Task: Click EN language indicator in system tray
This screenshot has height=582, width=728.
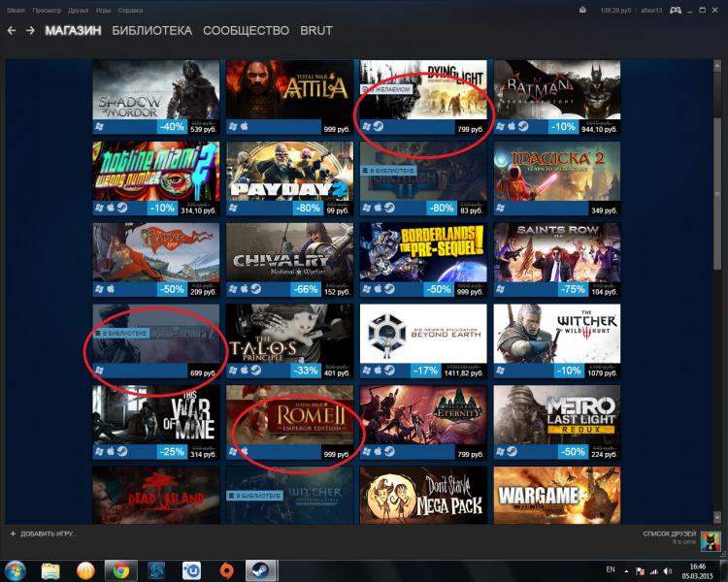Action: tap(611, 569)
